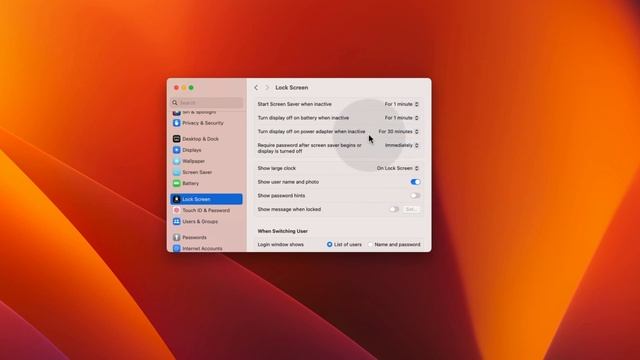Click the Set... message button

[x=411, y=209]
